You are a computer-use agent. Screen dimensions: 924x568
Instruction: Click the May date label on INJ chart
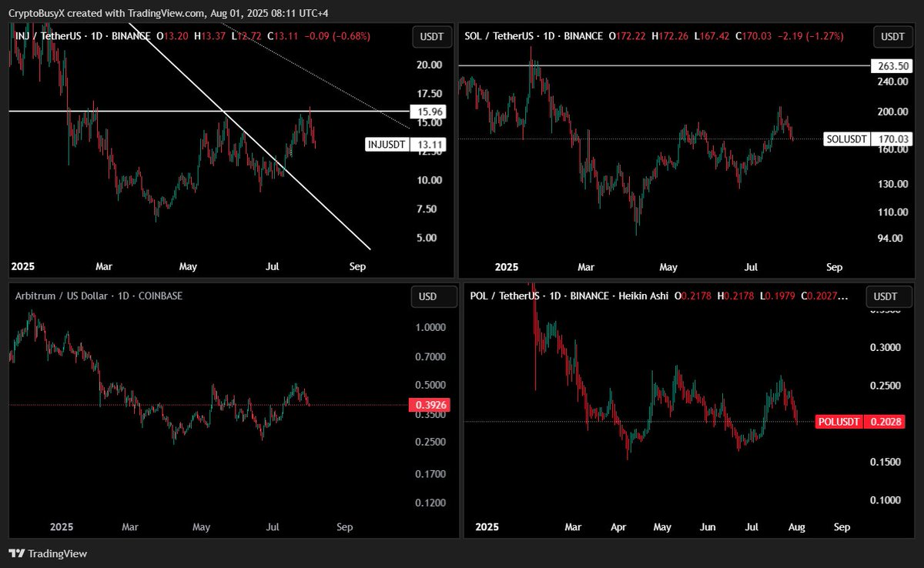pyautogui.click(x=189, y=267)
